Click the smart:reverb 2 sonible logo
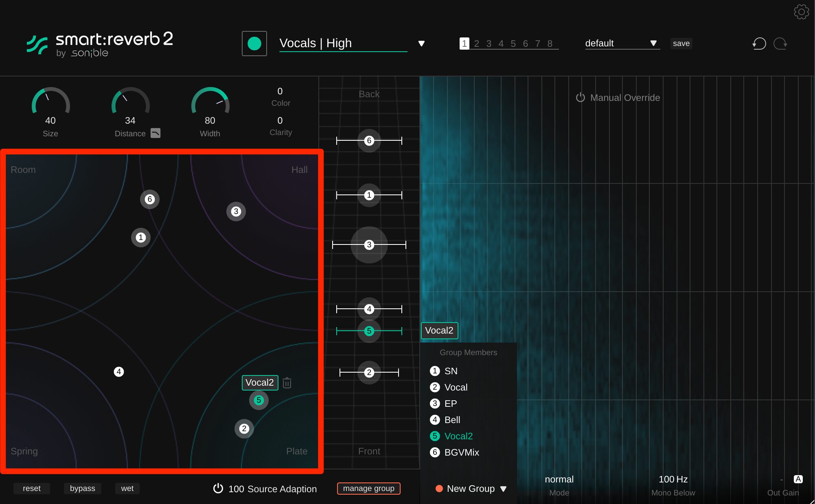 tap(100, 44)
